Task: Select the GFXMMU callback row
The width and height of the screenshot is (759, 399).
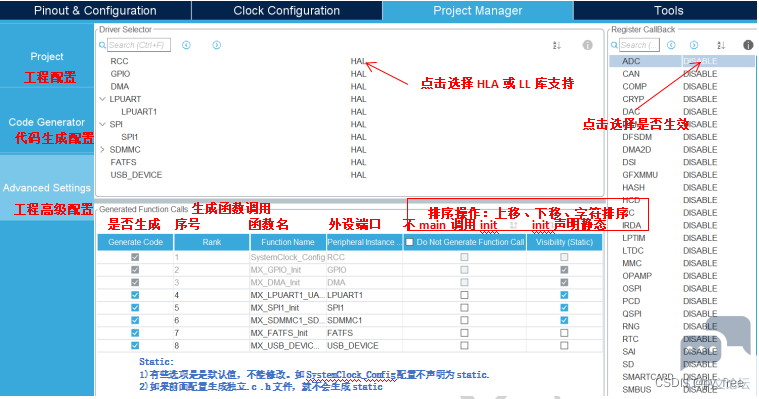Action: 682,175
